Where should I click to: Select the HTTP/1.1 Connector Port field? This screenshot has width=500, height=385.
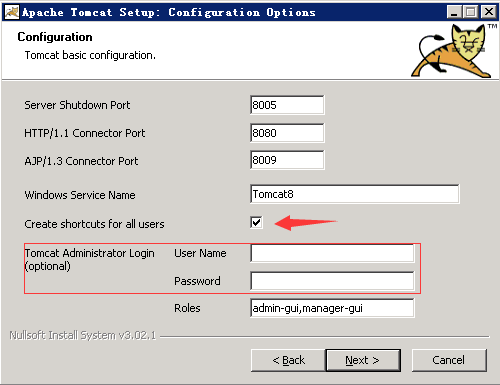click(x=287, y=133)
